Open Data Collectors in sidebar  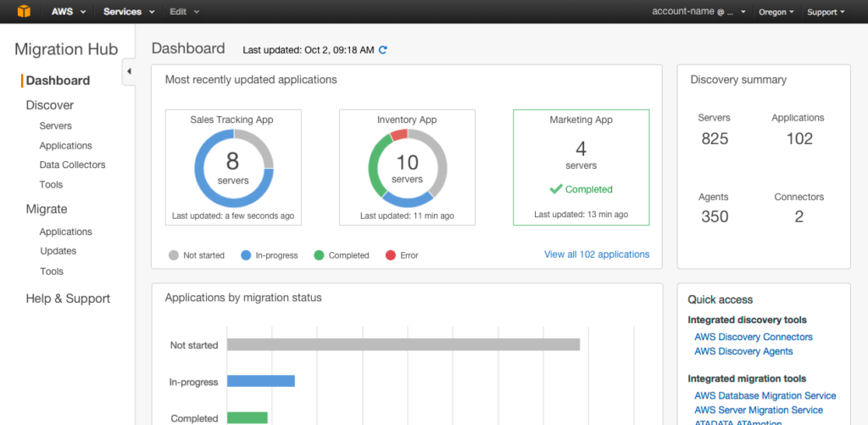[x=72, y=165]
